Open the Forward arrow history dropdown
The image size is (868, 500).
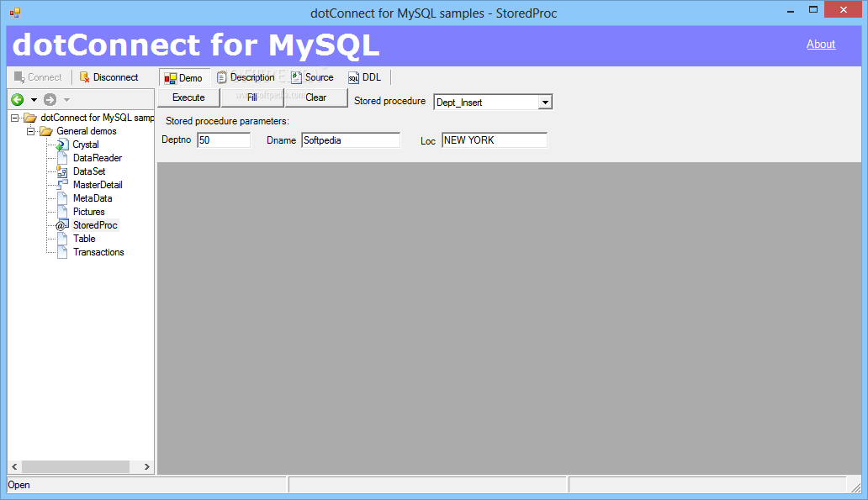coord(66,99)
